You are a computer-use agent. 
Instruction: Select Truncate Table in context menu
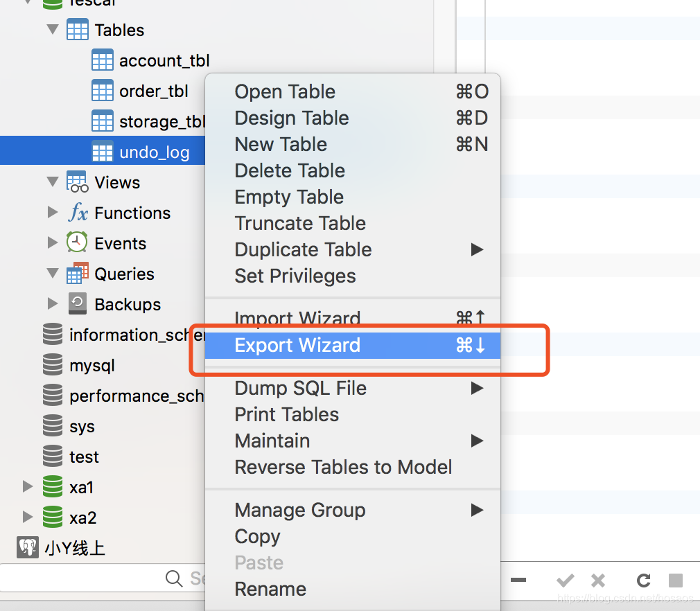pos(300,223)
